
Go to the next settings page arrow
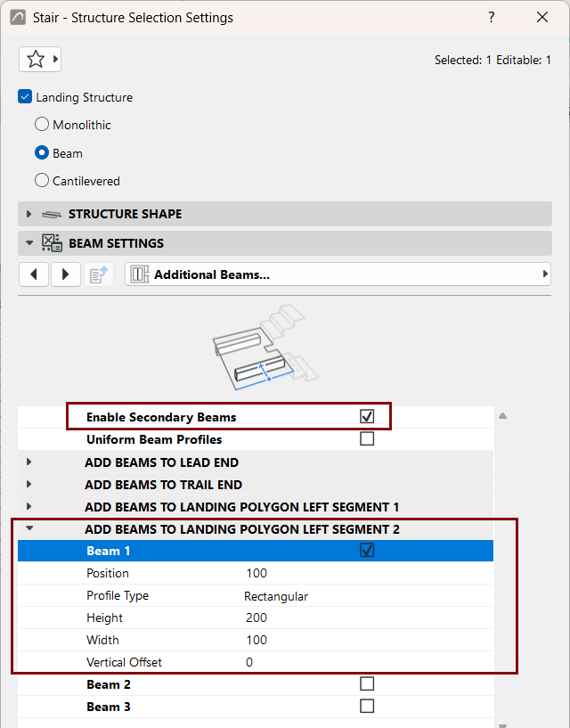coord(65,274)
